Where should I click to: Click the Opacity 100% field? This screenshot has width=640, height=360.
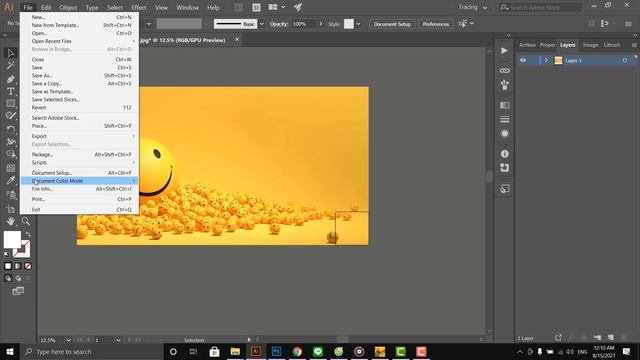(304, 24)
